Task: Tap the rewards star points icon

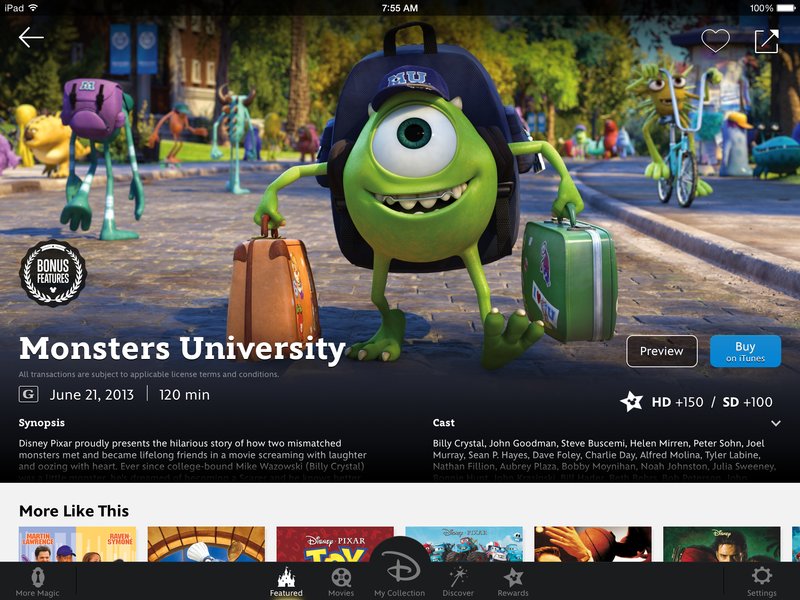Action: click(632, 402)
